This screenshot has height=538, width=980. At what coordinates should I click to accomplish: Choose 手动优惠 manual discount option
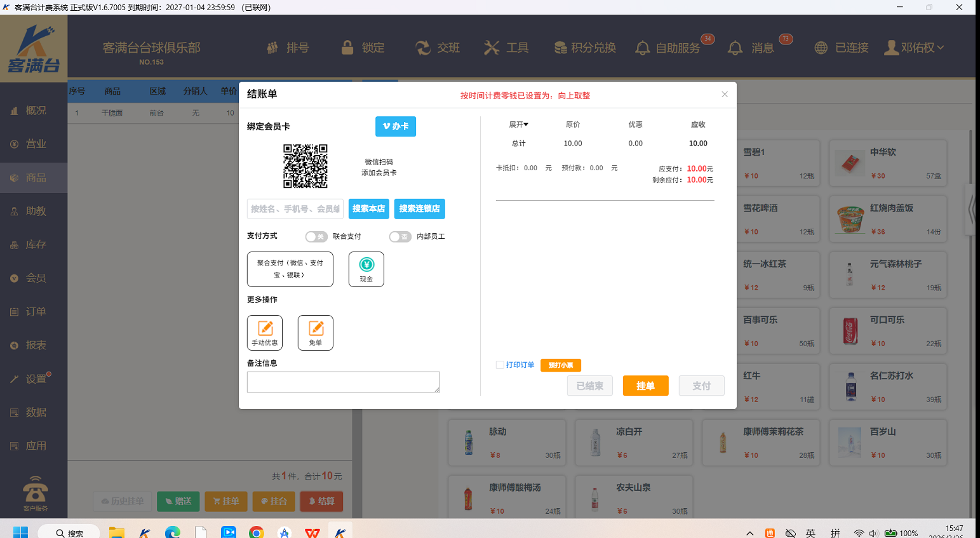click(265, 332)
